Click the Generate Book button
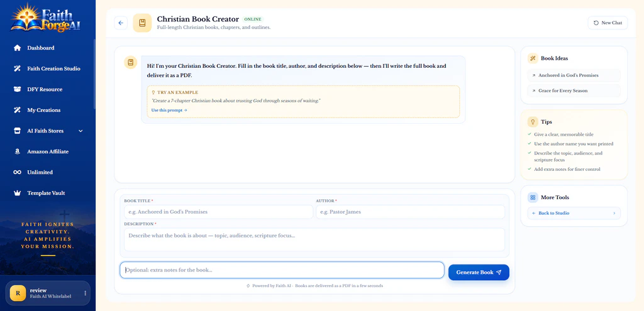Viewport: 644px width, 311px height. pyautogui.click(x=479, y=273)
